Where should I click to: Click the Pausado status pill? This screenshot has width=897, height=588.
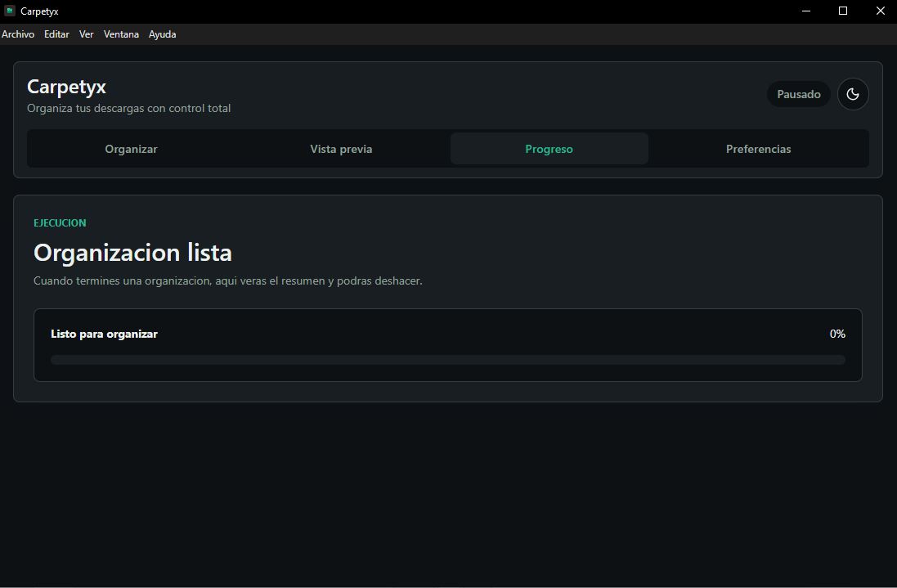tap(799, 94)
